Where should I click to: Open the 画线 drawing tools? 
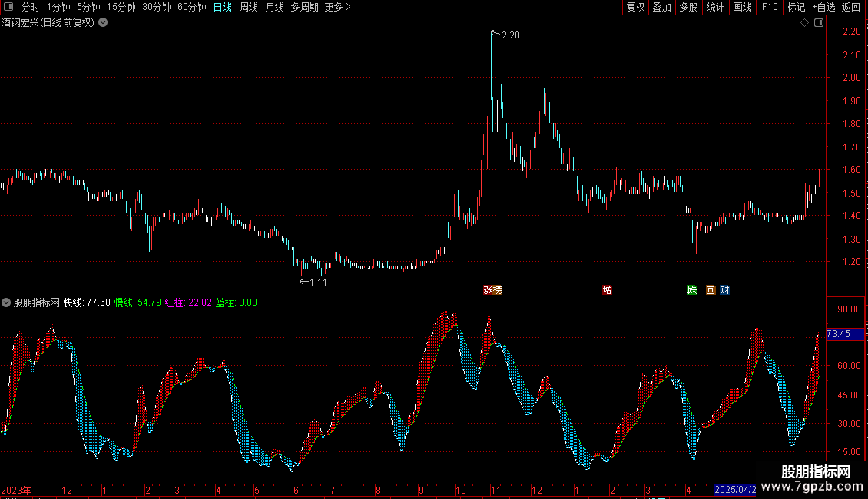[742, 7]
